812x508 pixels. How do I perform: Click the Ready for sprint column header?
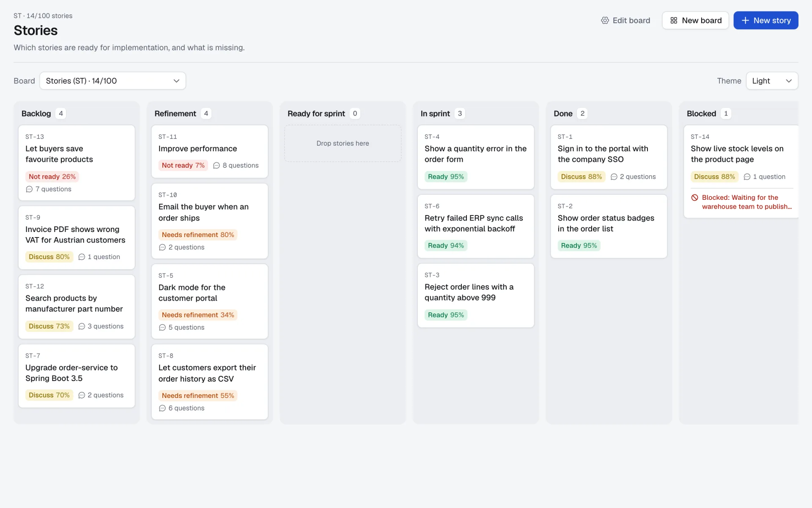point(316,113)
